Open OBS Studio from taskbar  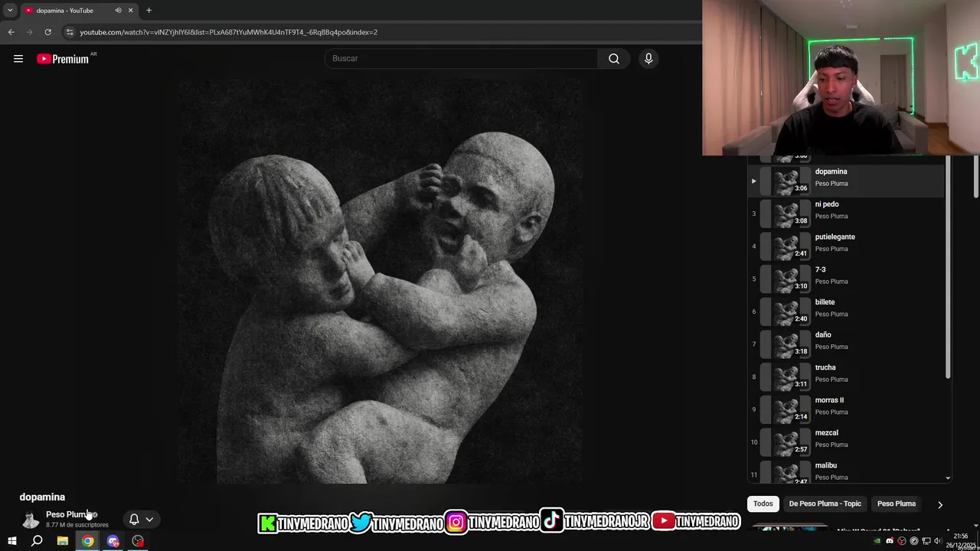(138, 541)
